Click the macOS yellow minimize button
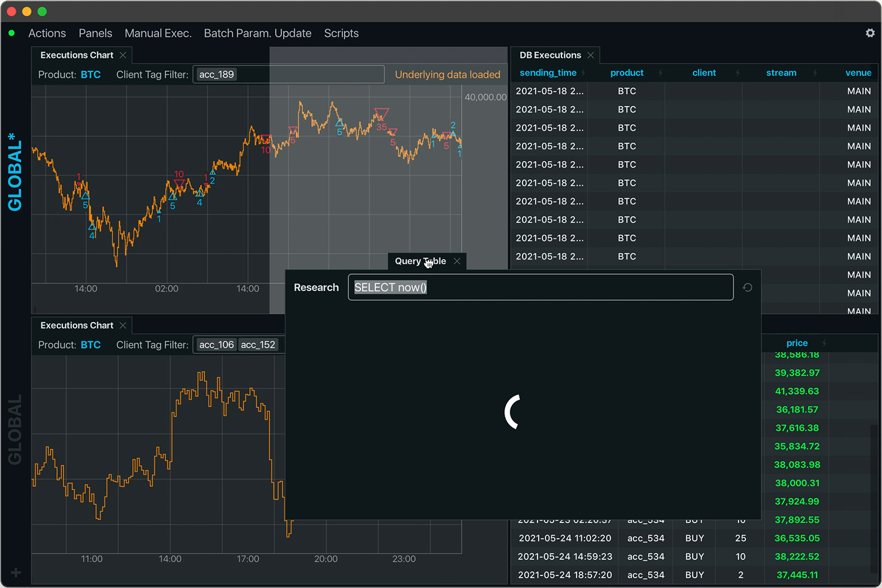The image size is (882, 588). pyautogui.click(x=26, y=11)
